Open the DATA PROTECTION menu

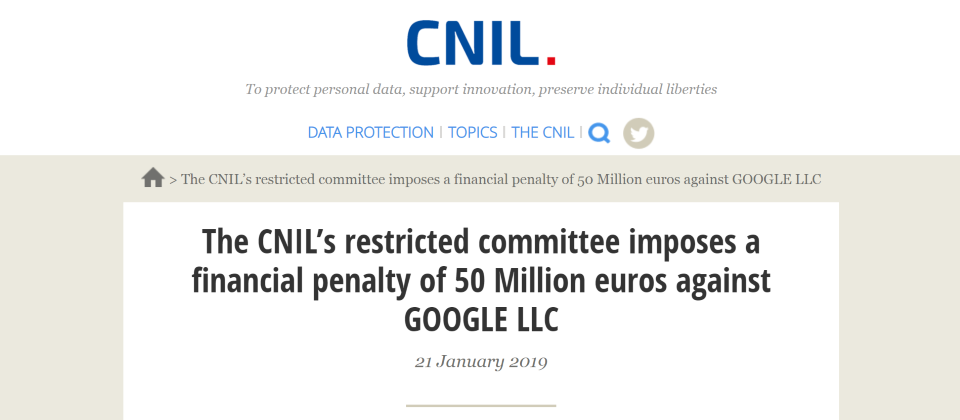tap(370, 133)
